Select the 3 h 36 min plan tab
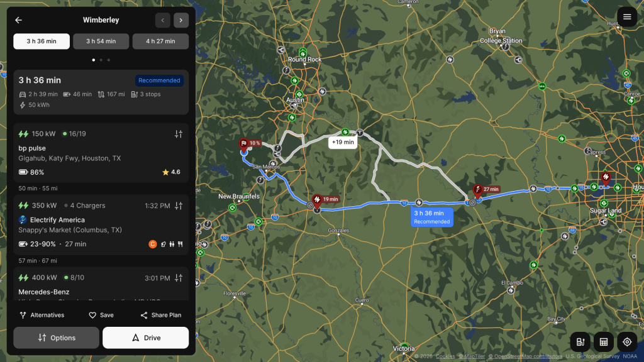644x362 pixels. pos(42,41)
